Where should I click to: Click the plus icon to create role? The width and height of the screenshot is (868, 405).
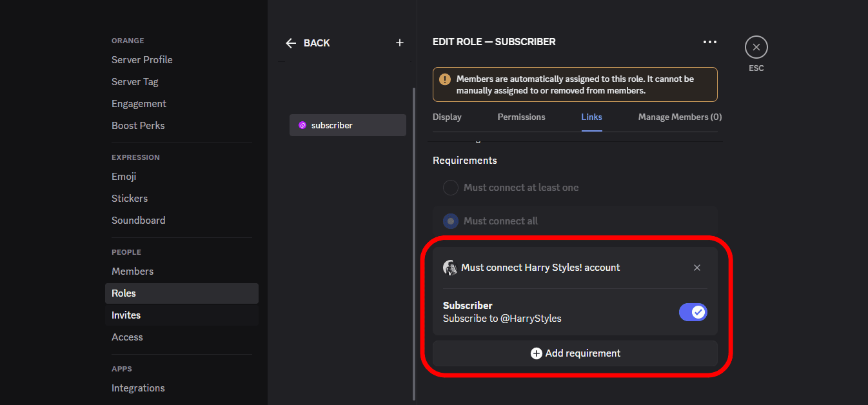[400, 43]
